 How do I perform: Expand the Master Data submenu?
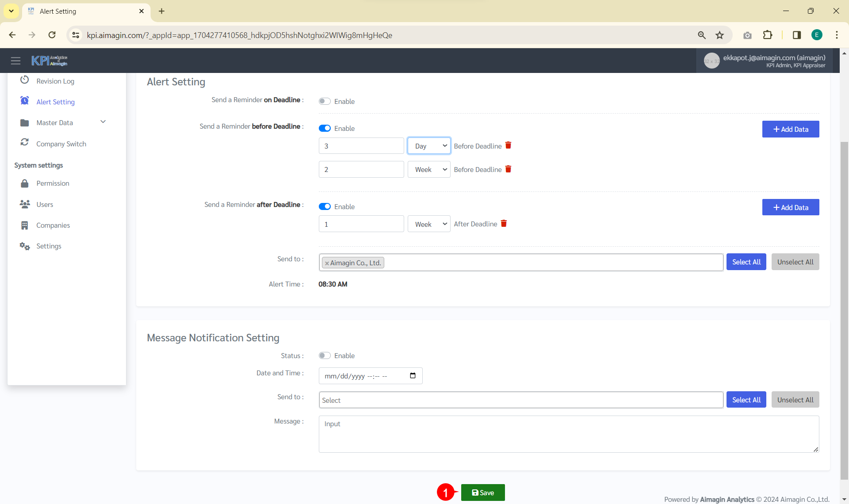[103, 122]
